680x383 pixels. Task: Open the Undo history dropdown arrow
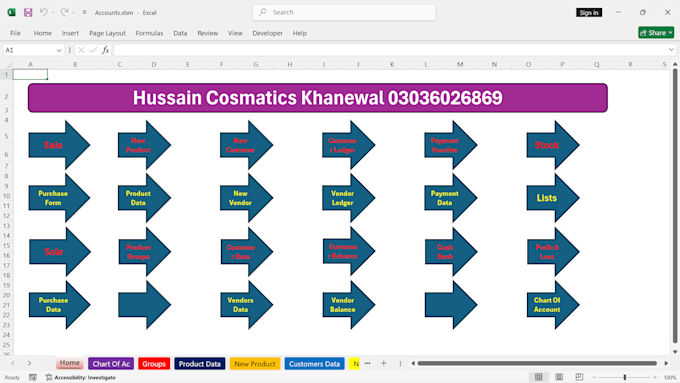point(53,13)
